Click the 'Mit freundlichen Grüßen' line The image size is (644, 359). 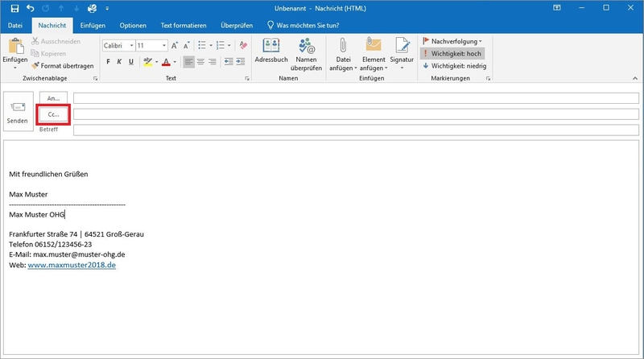tap(48, 174)
